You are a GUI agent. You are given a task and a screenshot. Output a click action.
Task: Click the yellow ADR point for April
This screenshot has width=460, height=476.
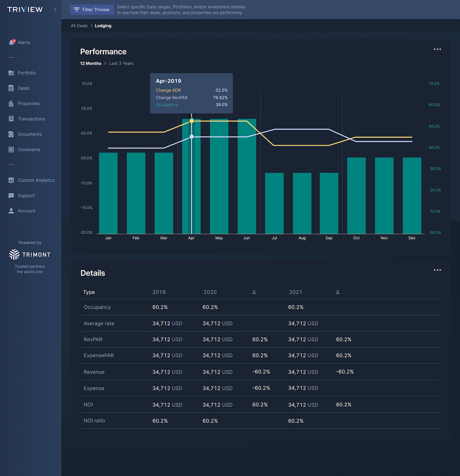[192, 121]
